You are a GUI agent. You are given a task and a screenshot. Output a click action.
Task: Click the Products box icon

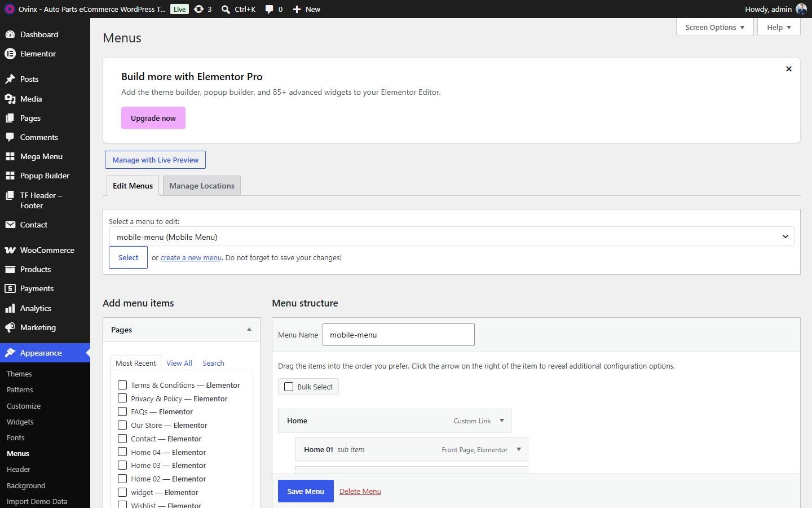point(10,269)
